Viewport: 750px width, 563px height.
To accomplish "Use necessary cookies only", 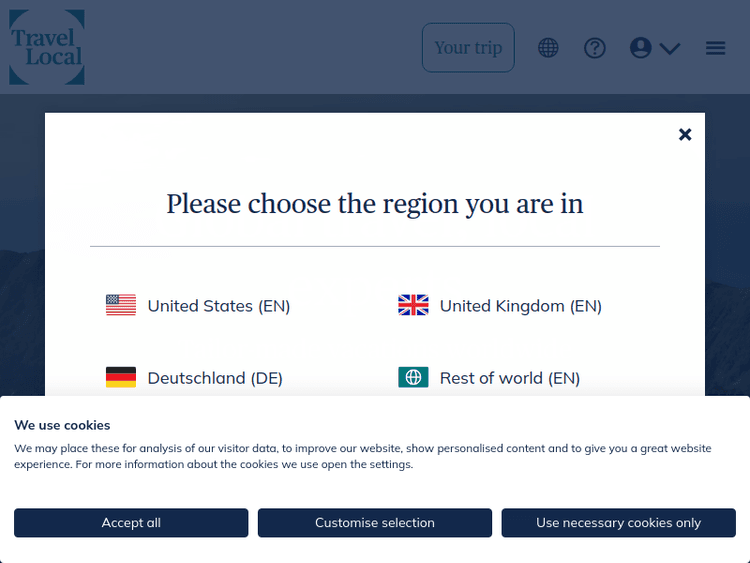I will coord(618,523).
